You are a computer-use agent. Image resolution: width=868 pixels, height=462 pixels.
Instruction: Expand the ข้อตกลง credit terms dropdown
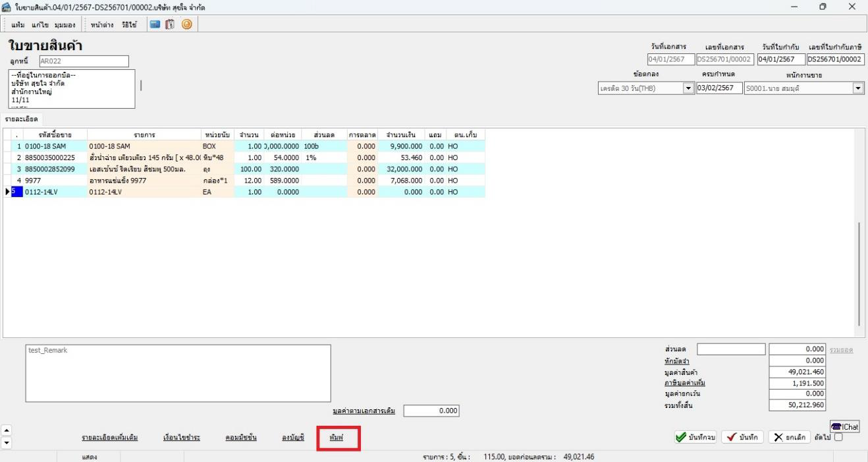(689, 88)
